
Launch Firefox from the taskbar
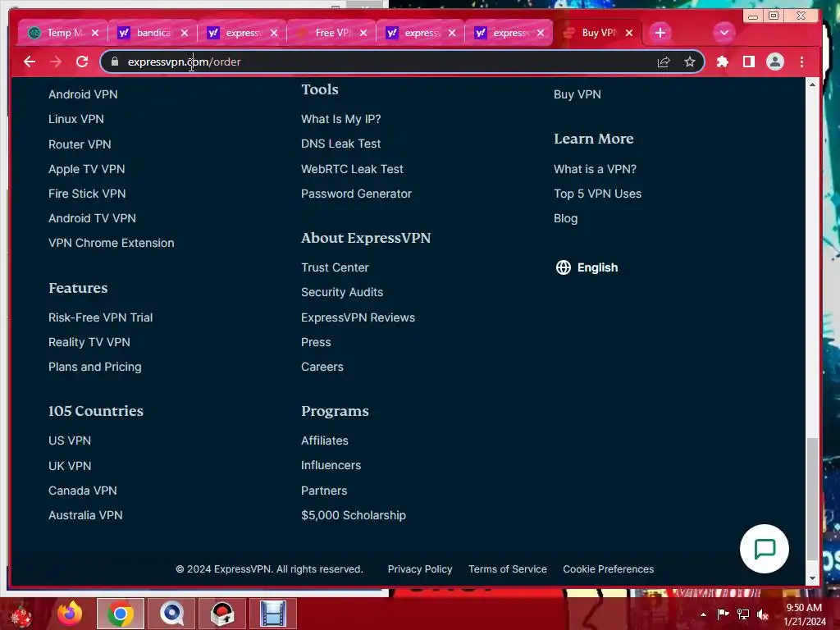(70, 614)
